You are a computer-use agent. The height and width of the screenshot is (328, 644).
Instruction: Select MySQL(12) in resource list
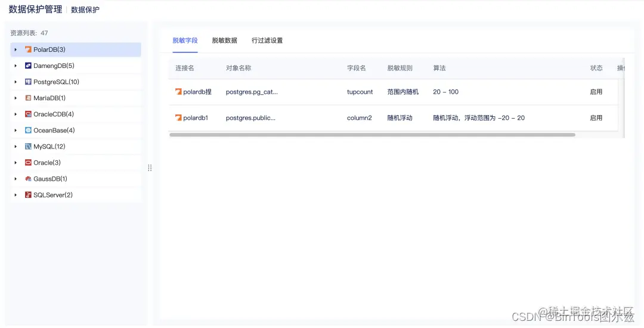click(x=76, y=147)
